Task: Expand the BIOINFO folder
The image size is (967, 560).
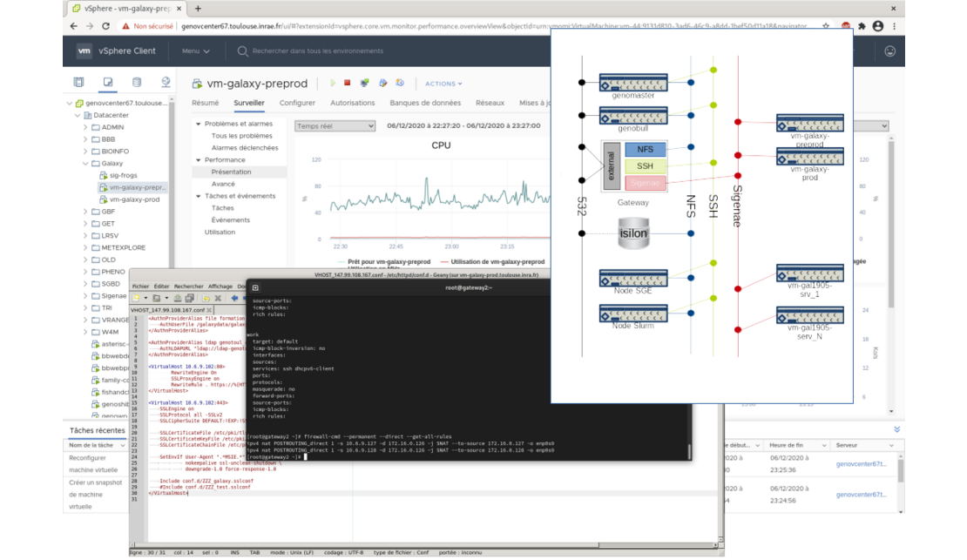Action: tap(85, 151)
